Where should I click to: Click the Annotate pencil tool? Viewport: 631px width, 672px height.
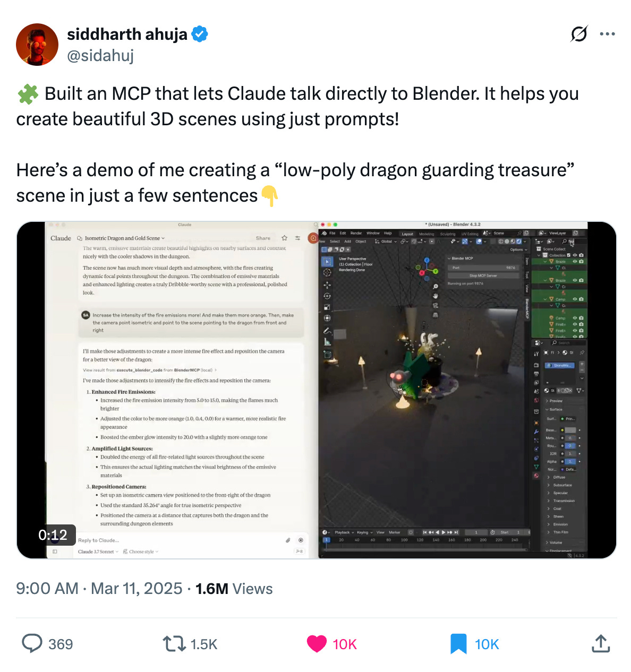[327, 331]
